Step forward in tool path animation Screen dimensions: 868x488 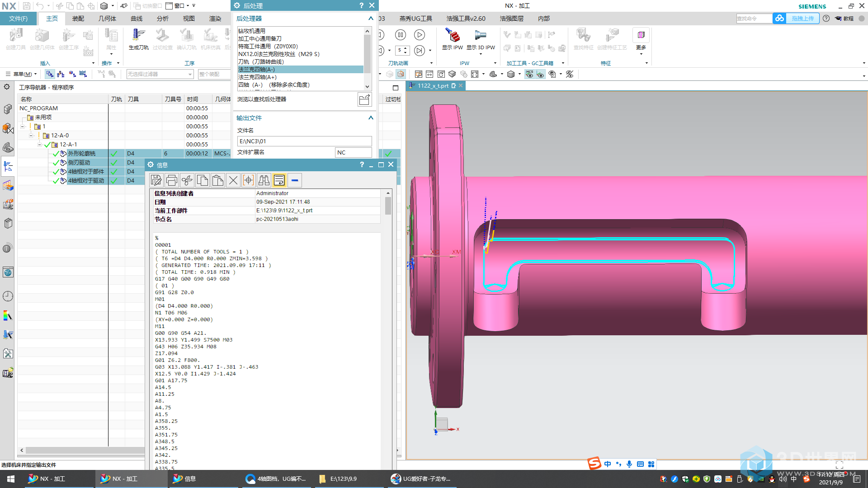(420, 50)
